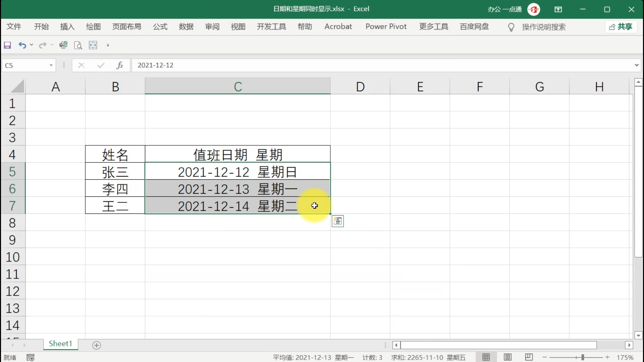This screenshot has width=644, height=362.
Task: Switch to the 插入 ribbon tab
Action: click(67, 26)
